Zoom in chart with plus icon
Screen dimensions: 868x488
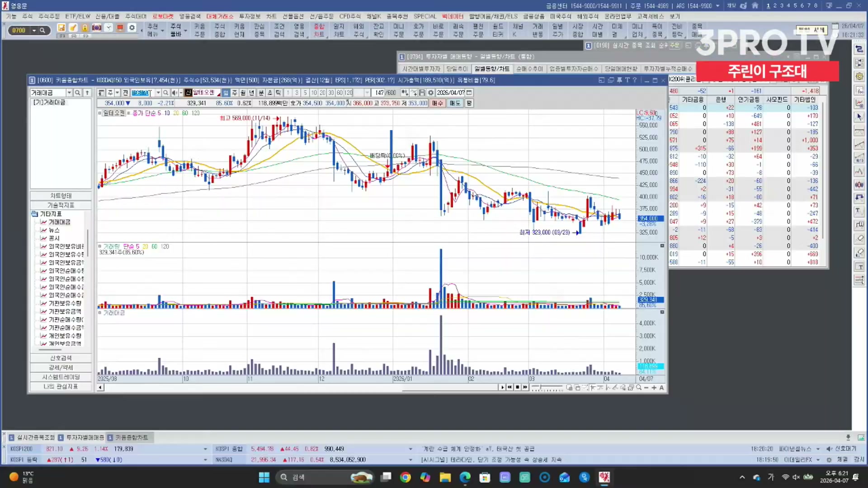point(654,388)
